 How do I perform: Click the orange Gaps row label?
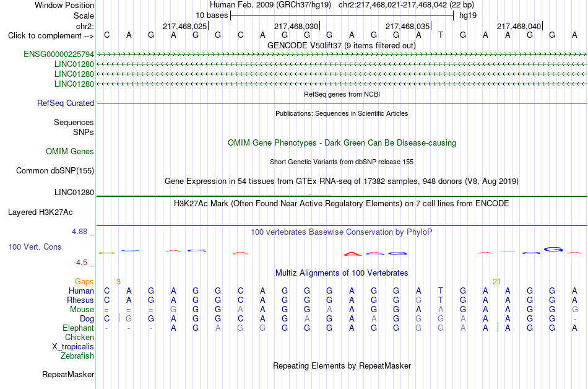pyautogui.click(x=84, y=282)
